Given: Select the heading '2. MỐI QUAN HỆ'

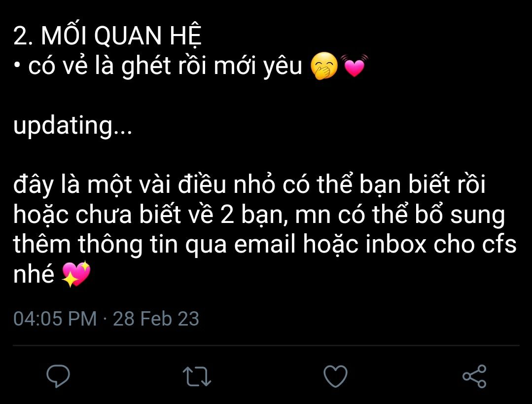Looking at the screenshot, I should [107, 36].
